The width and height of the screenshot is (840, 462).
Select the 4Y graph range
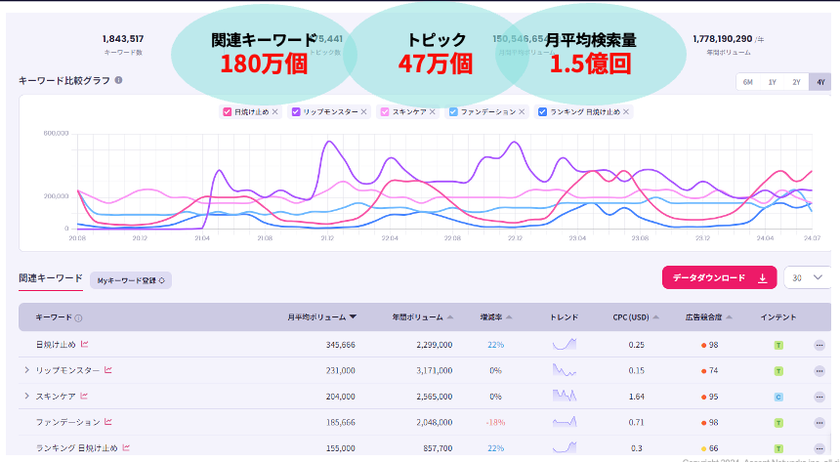(820, 82)
